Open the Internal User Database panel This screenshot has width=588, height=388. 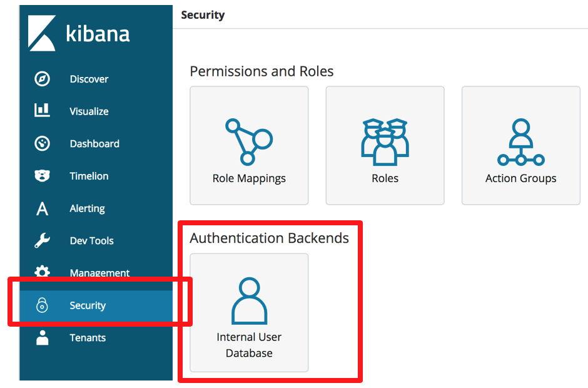249,312
